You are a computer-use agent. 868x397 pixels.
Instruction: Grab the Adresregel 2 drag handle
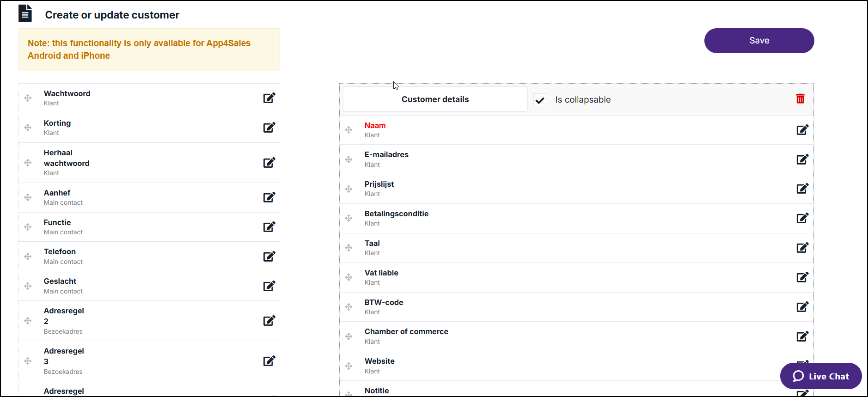28,321
